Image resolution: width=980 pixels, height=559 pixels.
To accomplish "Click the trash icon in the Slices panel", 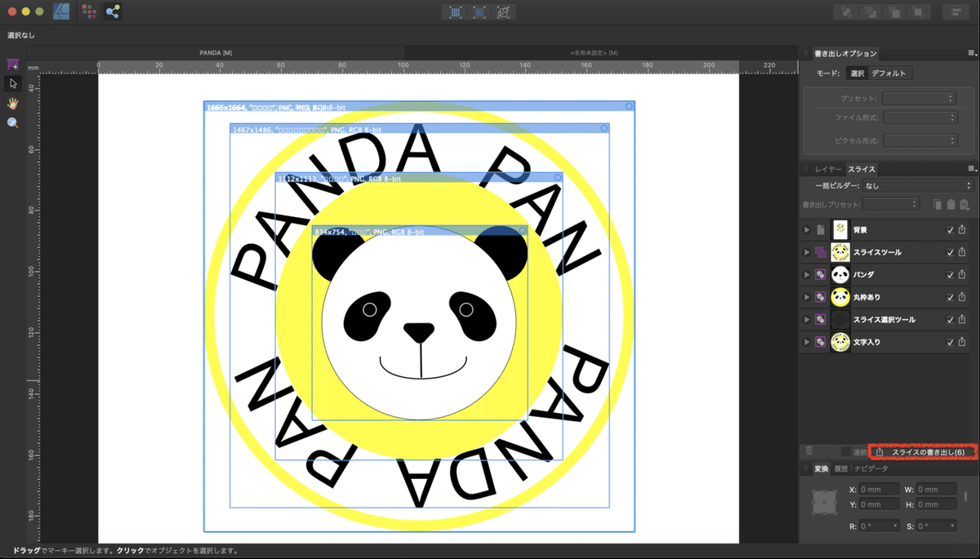I will (808, 450).
